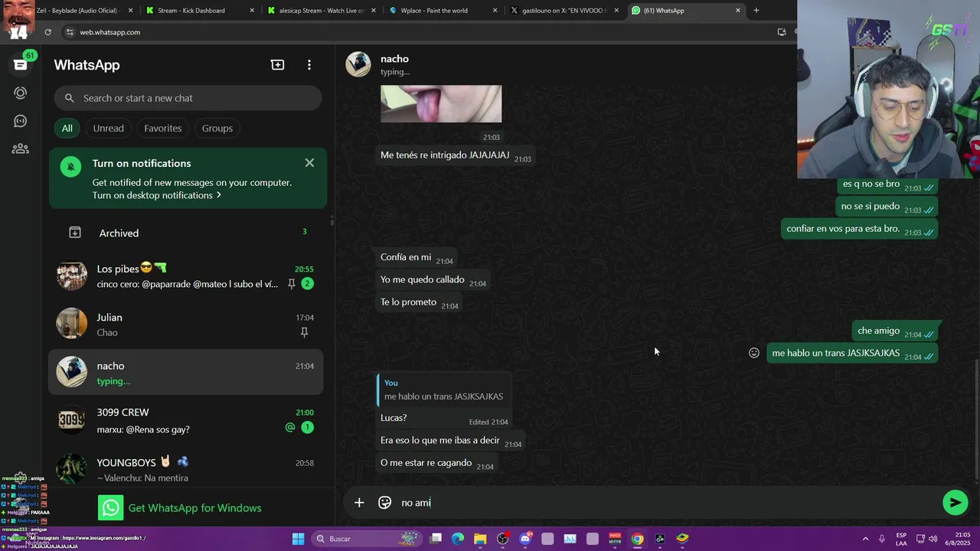980x551 pixels.
Task: Click the microphone tray icon
Action: pos(882,539)
